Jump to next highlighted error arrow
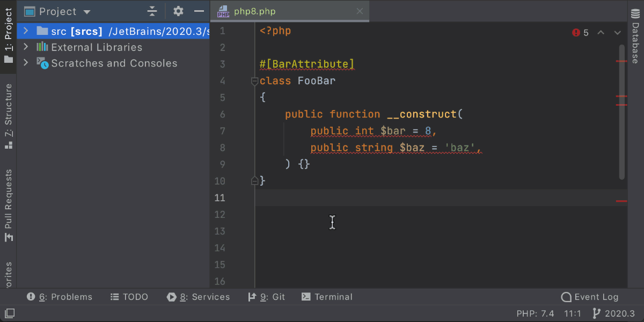644x322 pixels. [x=618, y=33]
